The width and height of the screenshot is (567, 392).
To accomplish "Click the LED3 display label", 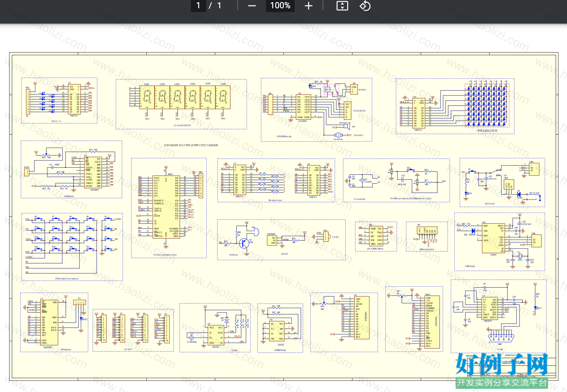I will (177, 84).
